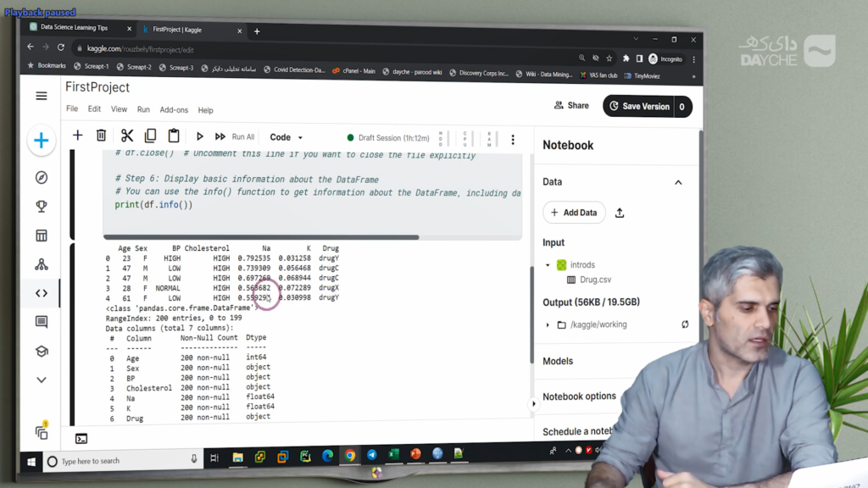Paste cell with the clipboard icon

click(x=174, y=136)
